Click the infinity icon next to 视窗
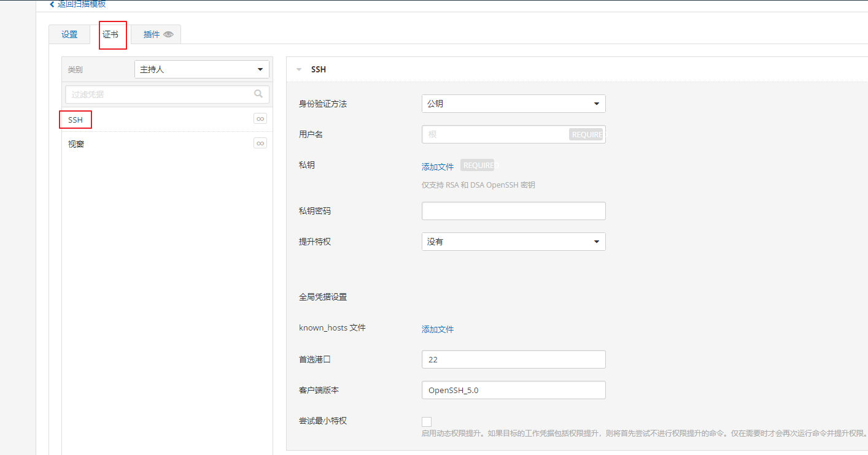The image size is (868, 455). click(x=260, y=143)
